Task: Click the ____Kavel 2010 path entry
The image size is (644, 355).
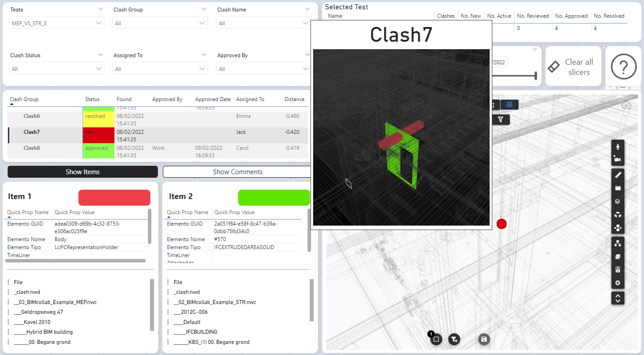Action: (x=32, y=322)
